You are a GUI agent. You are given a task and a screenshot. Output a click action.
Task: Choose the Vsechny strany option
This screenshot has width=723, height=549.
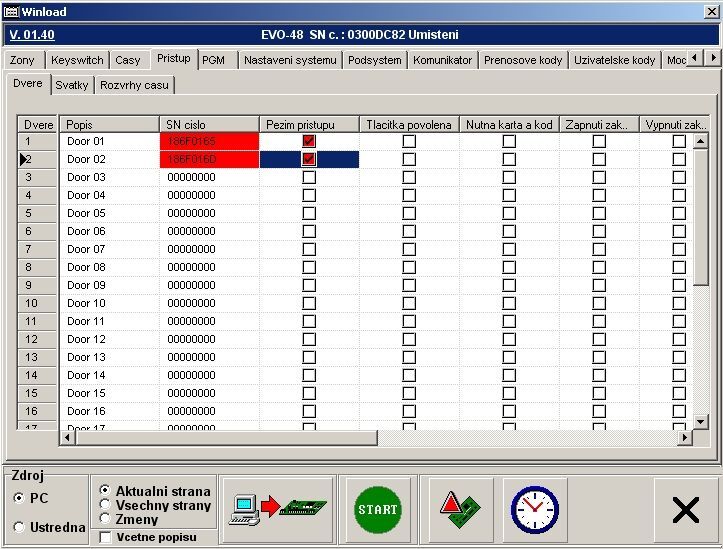point(106,505)
